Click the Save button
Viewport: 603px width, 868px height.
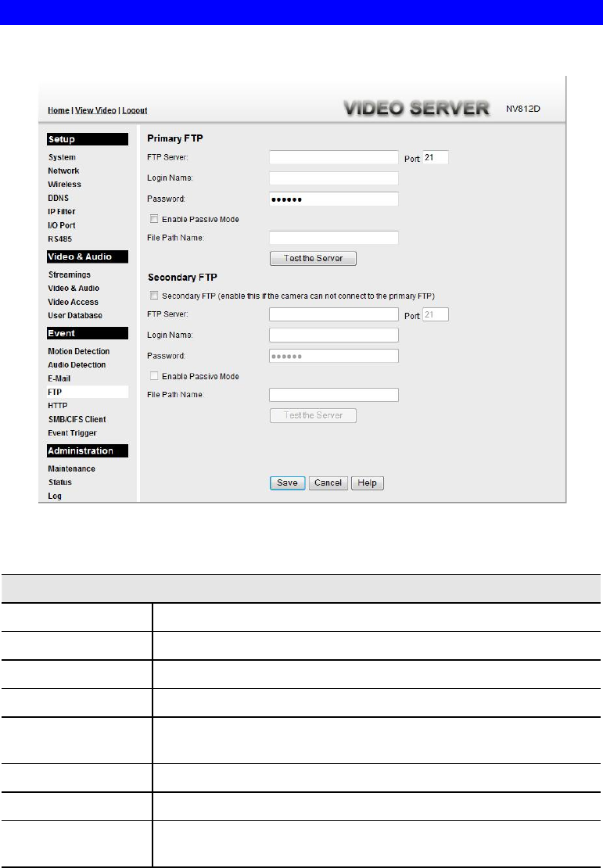pyautogui.click(x=287, y=482)
